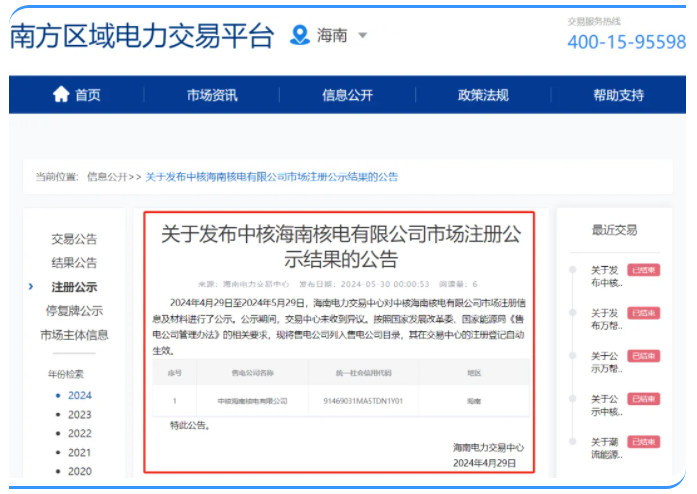Image resolution: width=697 pixels, height=494 pixels.
Task: Open 结果公告 in the left sidebar
Action: coord(74,263)
